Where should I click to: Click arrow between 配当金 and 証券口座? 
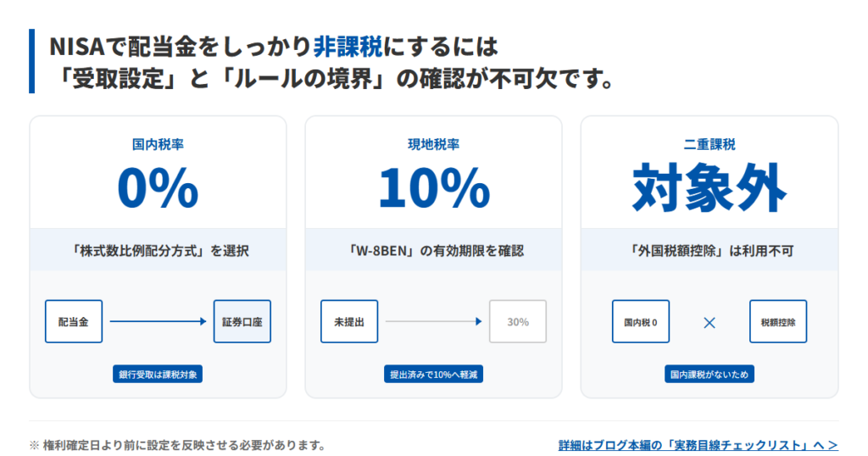[158, 321]
